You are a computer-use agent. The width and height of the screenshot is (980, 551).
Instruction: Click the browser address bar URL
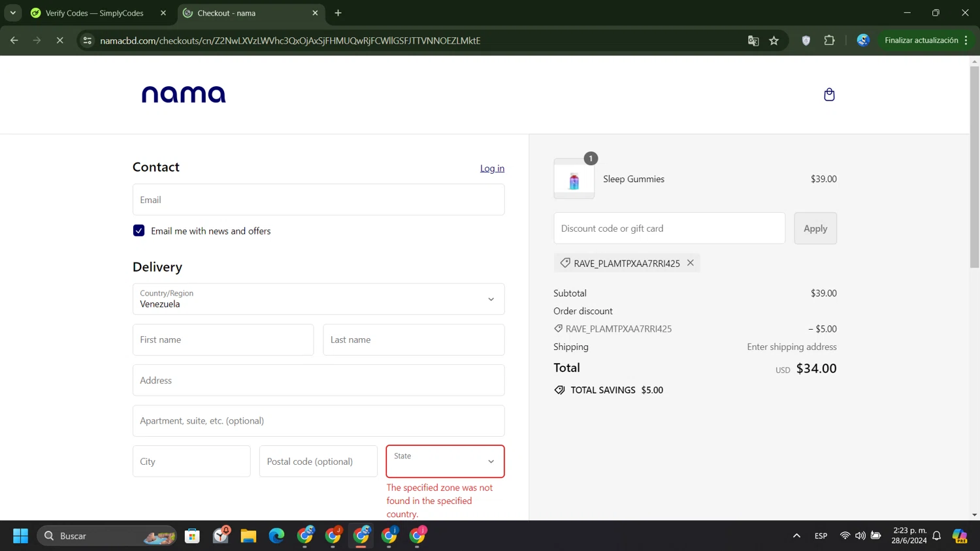(x=290, y=40)
